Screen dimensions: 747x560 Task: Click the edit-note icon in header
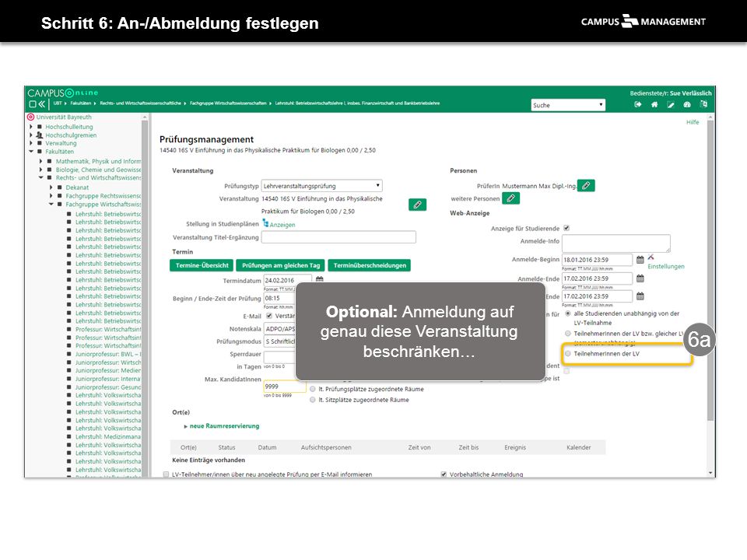coord(671,105)
